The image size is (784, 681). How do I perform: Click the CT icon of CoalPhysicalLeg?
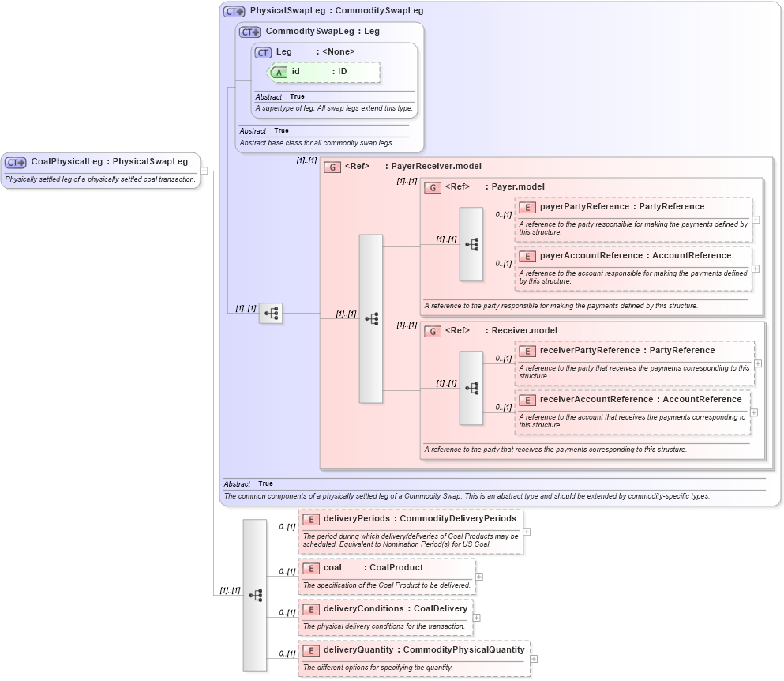coord(16,163)
